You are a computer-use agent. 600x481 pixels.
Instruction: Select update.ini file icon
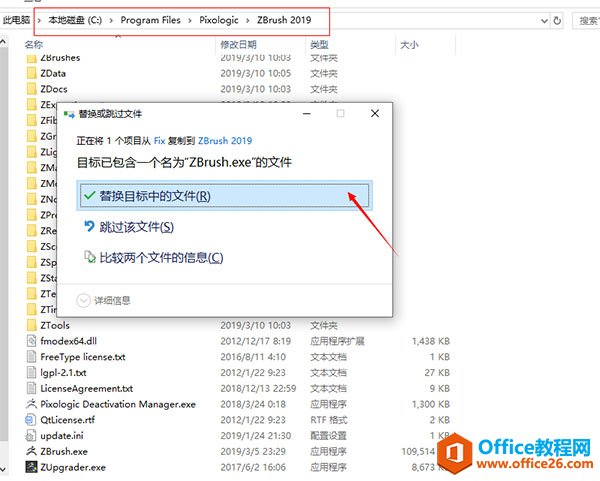pyautogui.click(x=31, y=435)
